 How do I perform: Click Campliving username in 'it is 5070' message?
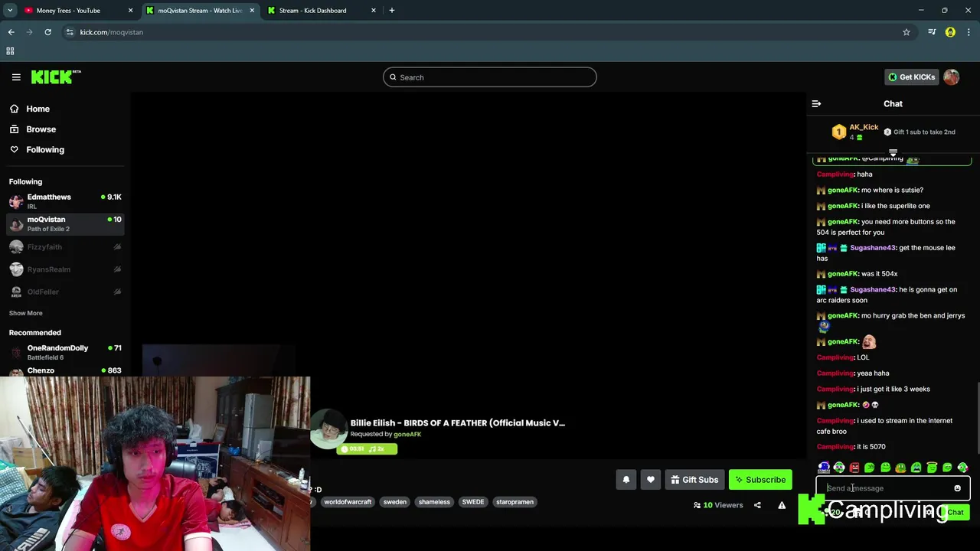coord(835,447)
